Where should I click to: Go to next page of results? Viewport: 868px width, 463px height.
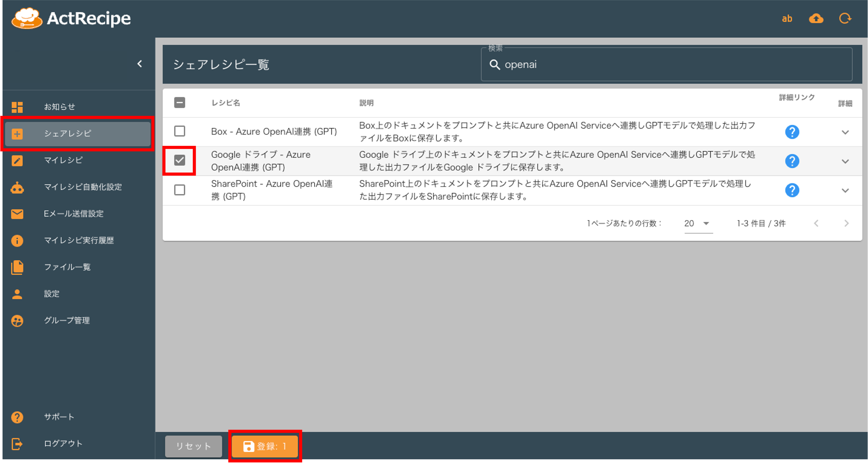846,223
